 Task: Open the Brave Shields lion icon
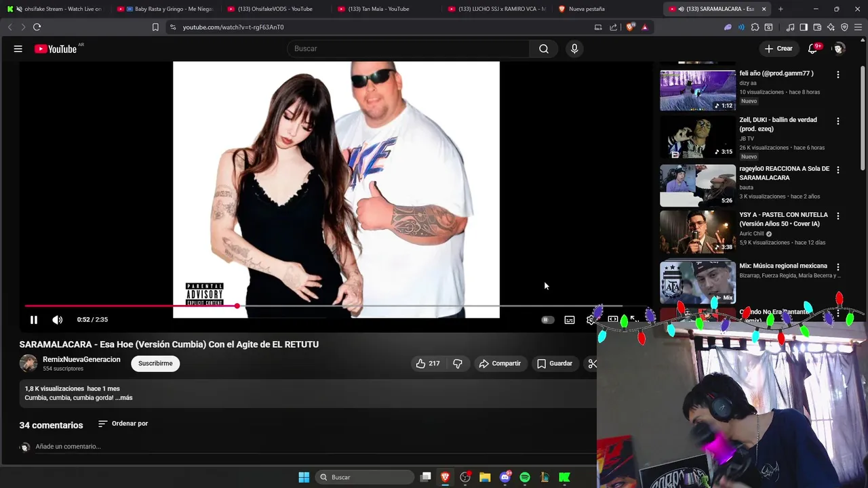coord(630,27)
